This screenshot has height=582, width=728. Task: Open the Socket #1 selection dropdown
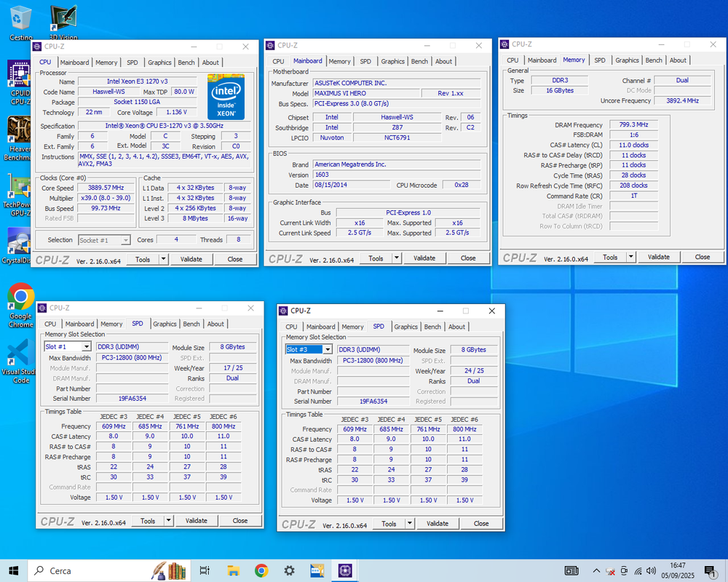(104, 240)
